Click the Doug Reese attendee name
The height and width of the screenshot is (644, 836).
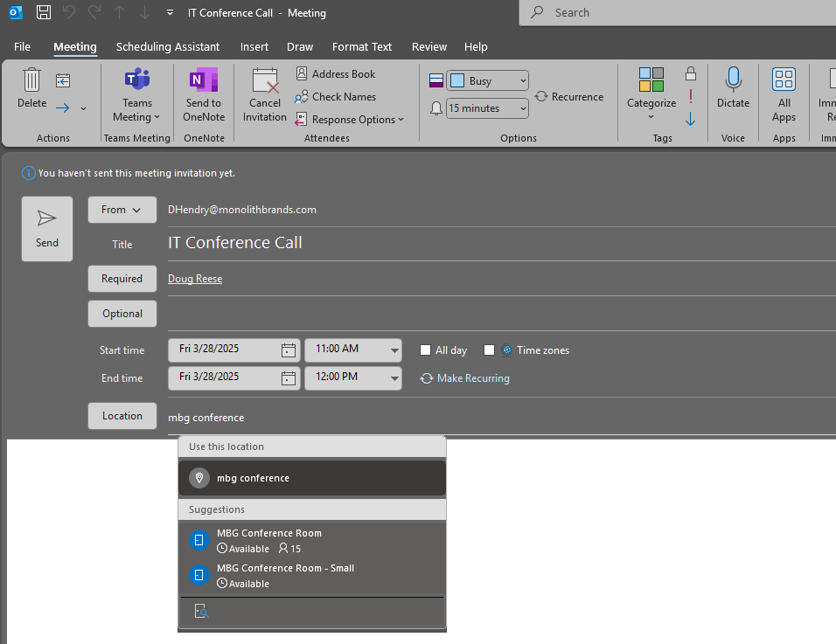coord(195,279)
